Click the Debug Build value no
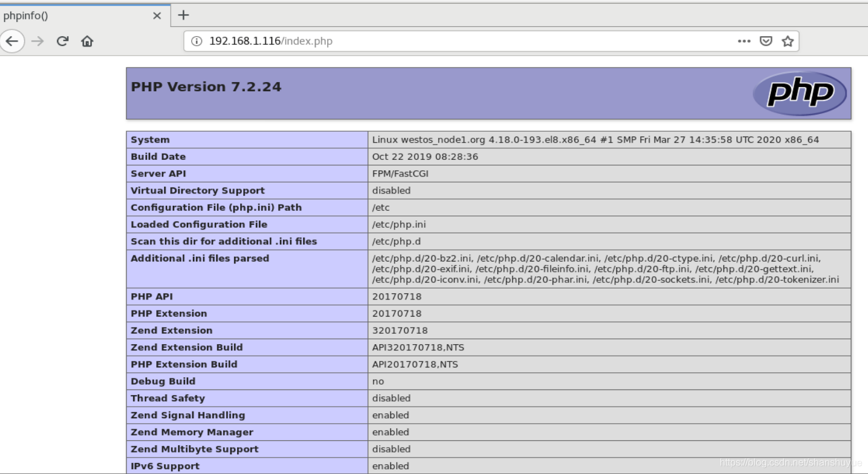The width and height of the screenshot is (868, 474). [x=378, y=382]
